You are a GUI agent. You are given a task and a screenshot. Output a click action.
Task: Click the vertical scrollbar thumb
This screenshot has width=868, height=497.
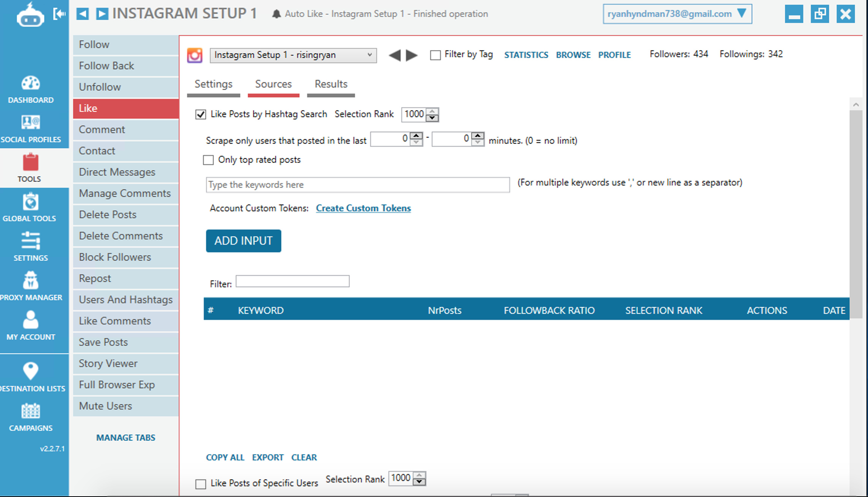[856, 215]
